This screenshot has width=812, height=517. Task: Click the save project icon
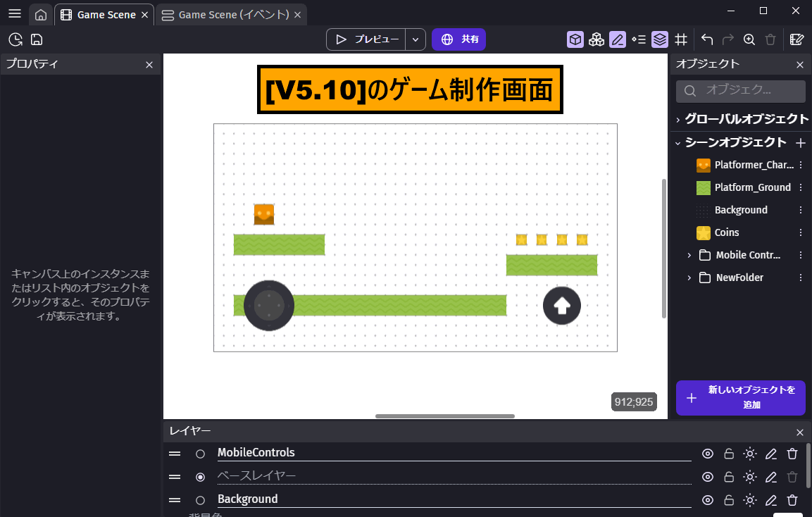37,39
